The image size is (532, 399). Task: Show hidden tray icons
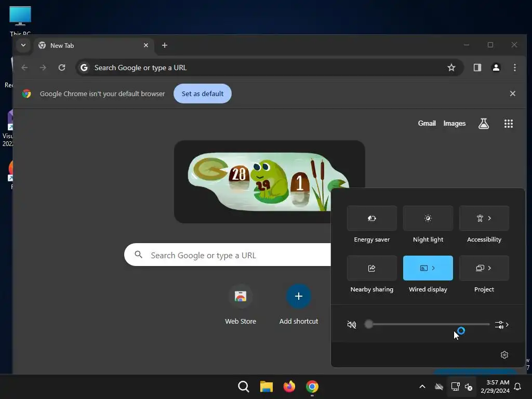[422, 387]
